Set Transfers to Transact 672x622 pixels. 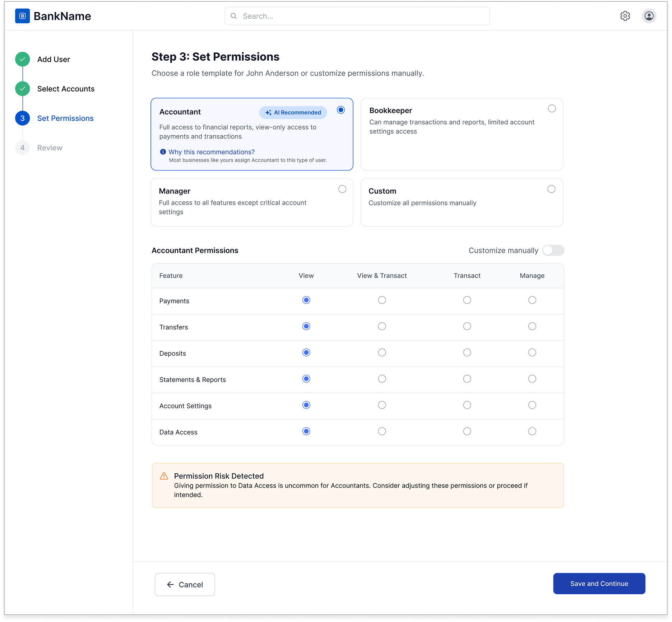467,326
